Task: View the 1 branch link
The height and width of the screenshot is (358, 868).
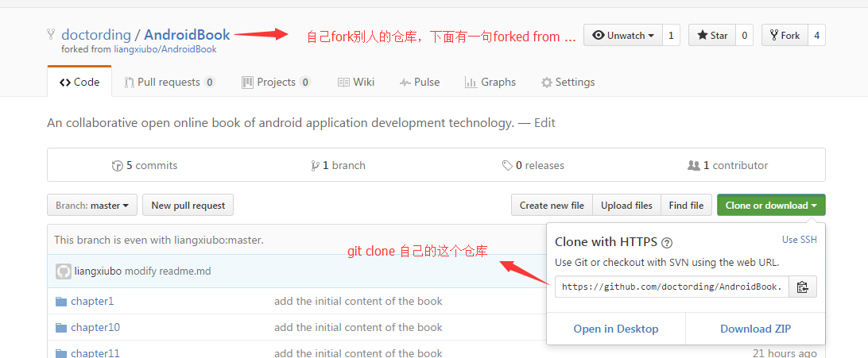Action: (x=339, y=165)
